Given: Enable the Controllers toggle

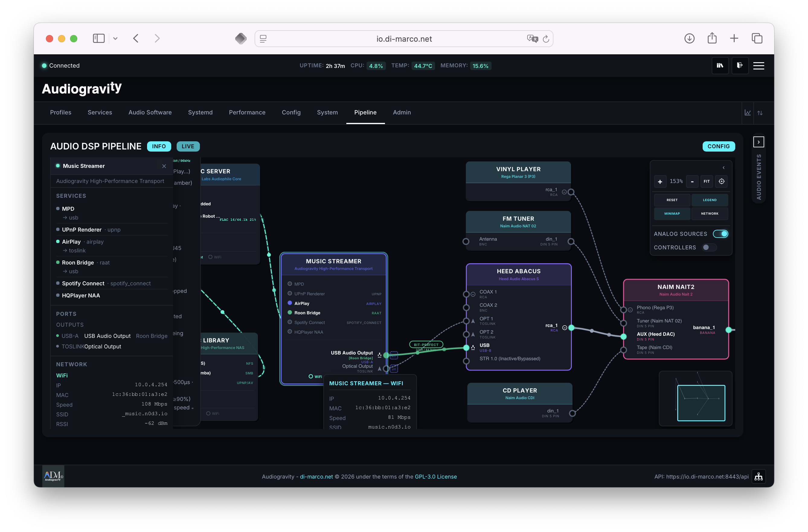Looking at the screenshot, I should 709,248.
